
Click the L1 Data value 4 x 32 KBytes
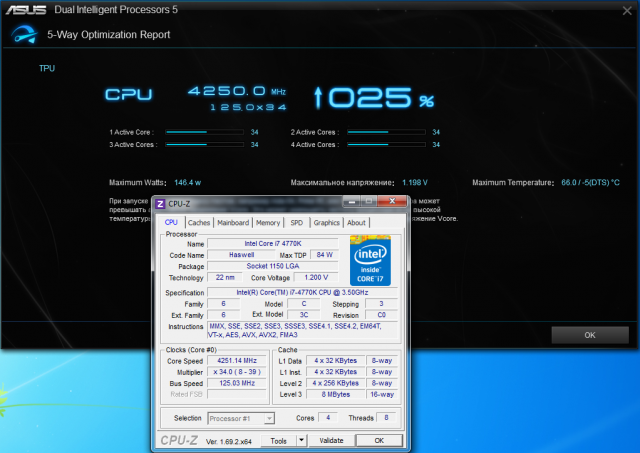pos(336,361)
